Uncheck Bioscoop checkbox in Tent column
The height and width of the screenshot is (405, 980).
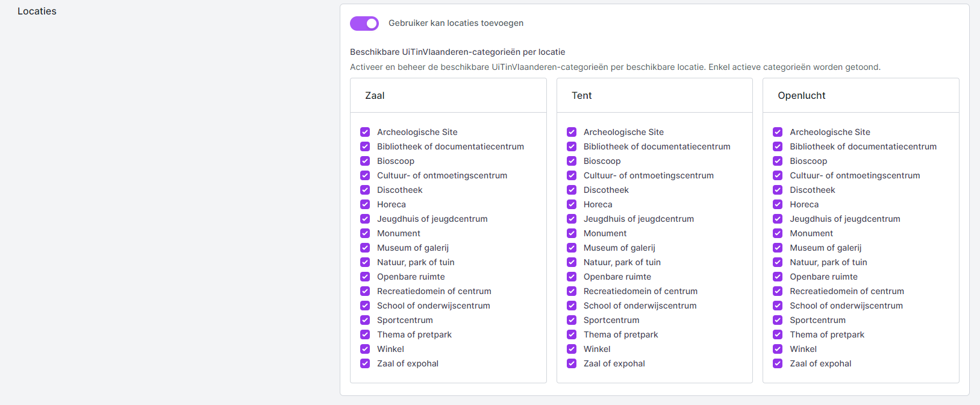coord(572,161)
